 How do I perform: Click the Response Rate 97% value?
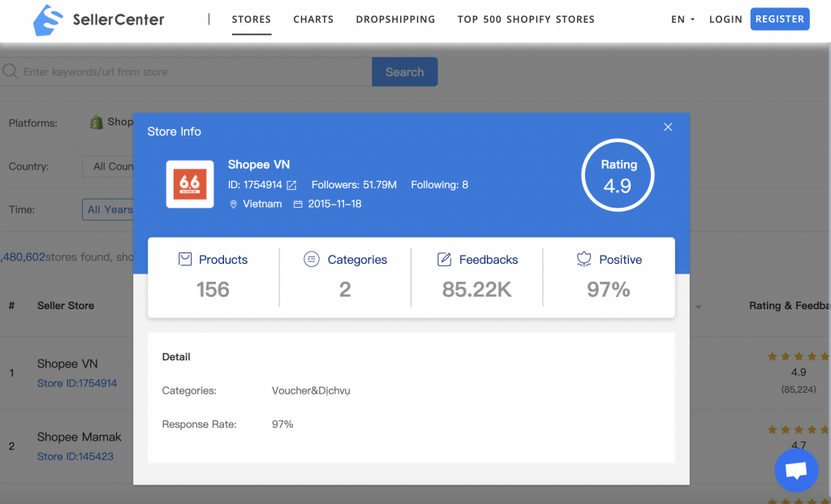click(282, 424)
